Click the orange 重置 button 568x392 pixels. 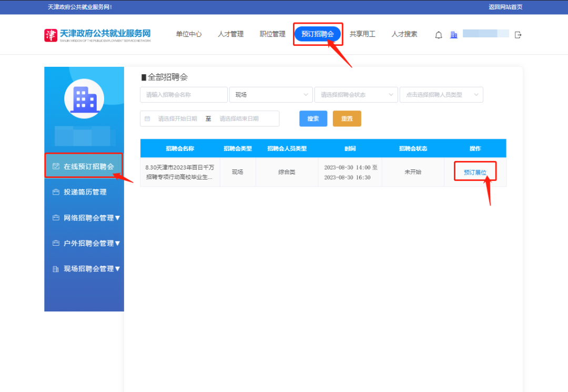point(347,119)
